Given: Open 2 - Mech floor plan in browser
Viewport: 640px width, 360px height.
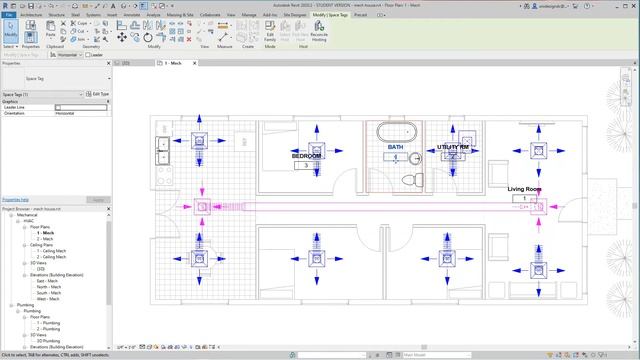Looking at the screenshot, I should point(45,239).
